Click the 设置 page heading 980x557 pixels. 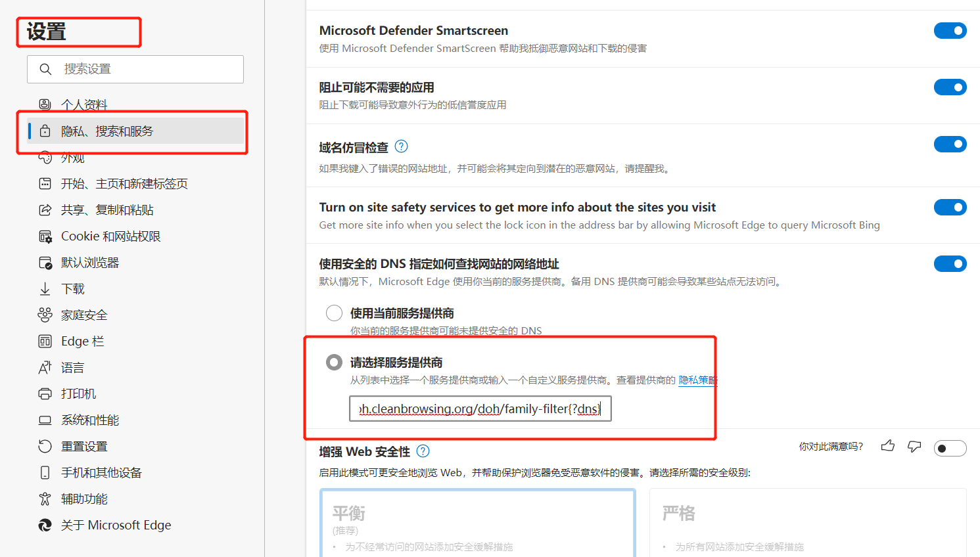pos(47,32)
